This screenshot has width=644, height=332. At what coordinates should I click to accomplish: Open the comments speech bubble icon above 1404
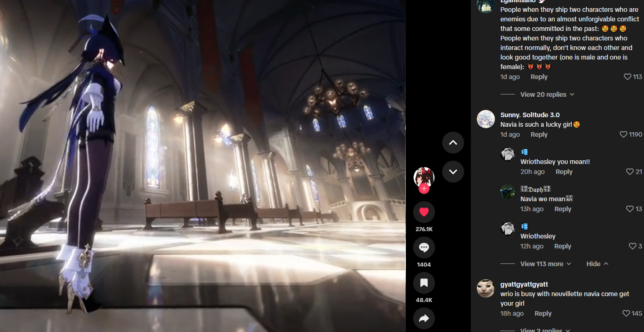pyautogui.click(x=424, y=248)
